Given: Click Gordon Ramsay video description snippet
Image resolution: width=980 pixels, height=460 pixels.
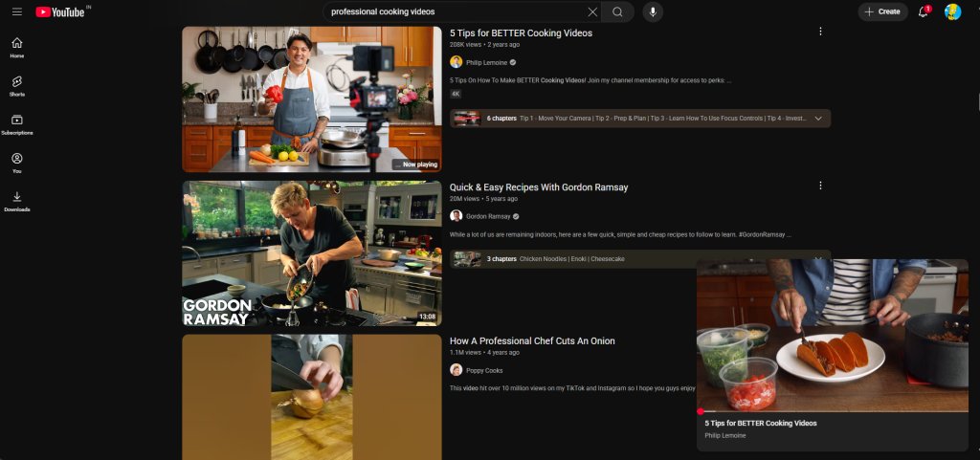Looking at the screenshot, I should 620,235.
